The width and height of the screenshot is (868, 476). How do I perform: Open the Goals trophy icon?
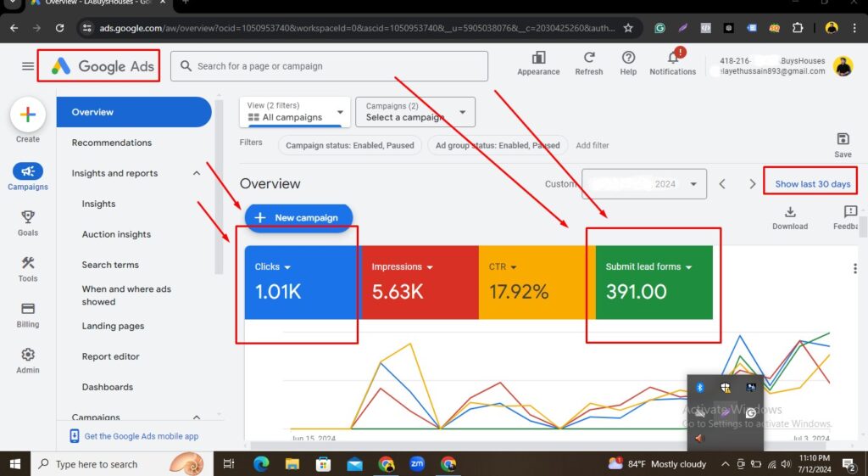coord(27,217)
